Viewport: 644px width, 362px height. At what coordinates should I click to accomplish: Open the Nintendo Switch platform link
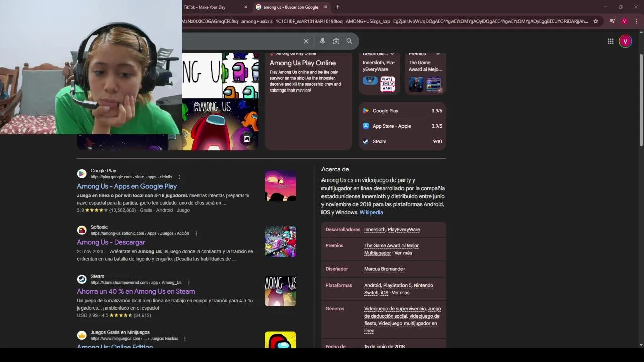coord(398,289)
